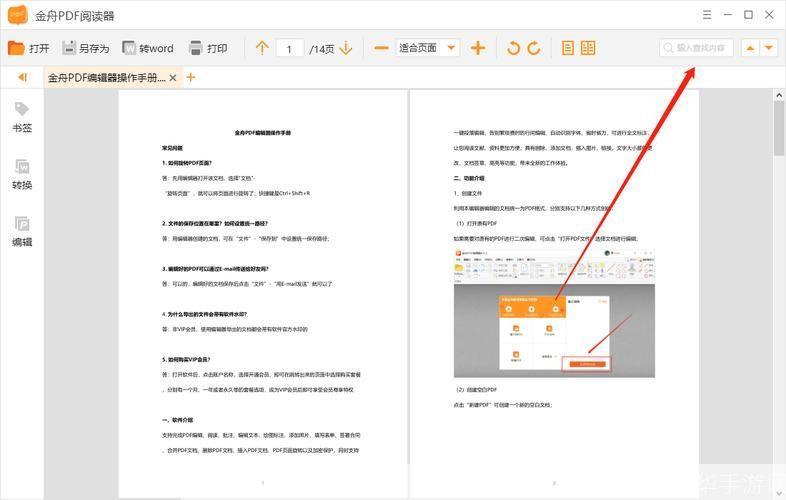Click the 金舟PDF阅读器 app logo
Image resolution: width=786 pixels, height=500 pixels.
point(18,15)
